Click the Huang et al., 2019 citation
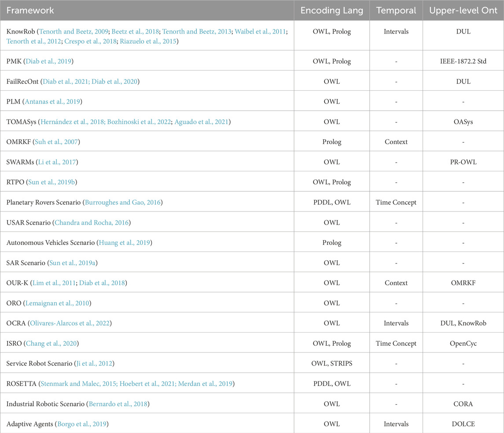 coord(125,243)
